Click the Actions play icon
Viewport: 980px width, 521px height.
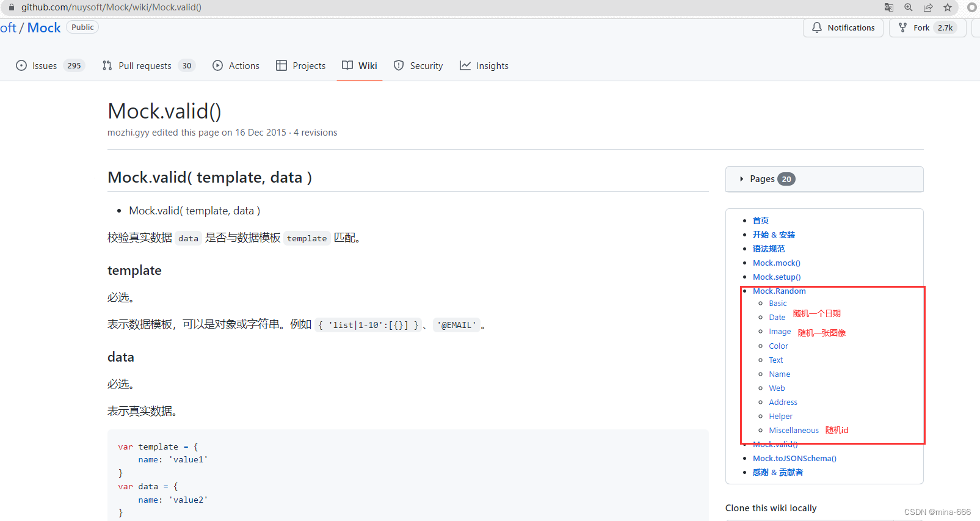[x=217, y=65]
